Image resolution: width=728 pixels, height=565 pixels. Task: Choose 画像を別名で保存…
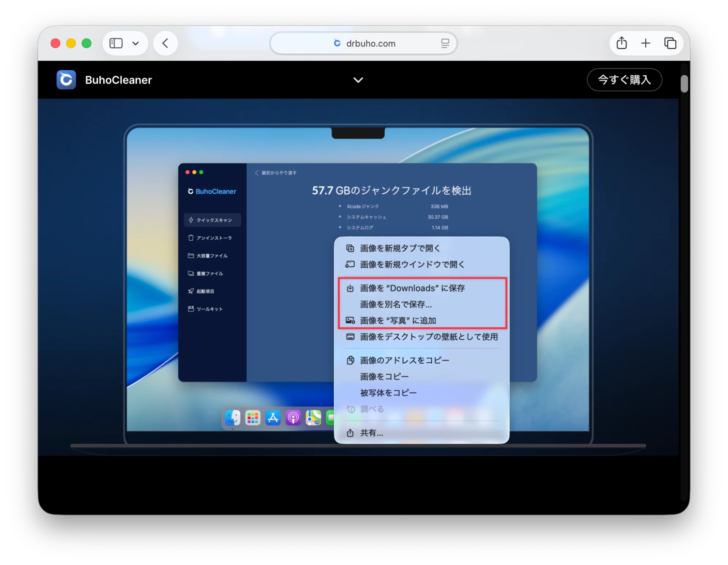(421, 304)
